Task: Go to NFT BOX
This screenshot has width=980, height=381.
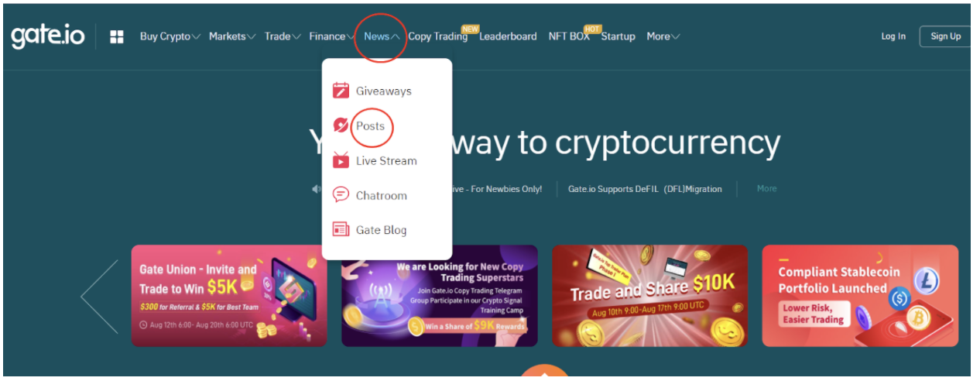Action: click(x=569, y=36)
